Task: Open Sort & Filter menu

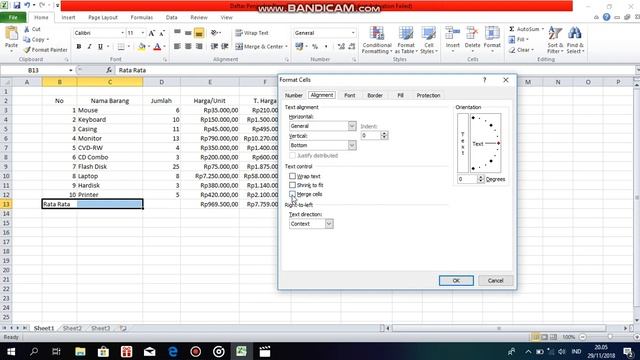Action: [x=555, y=40]
